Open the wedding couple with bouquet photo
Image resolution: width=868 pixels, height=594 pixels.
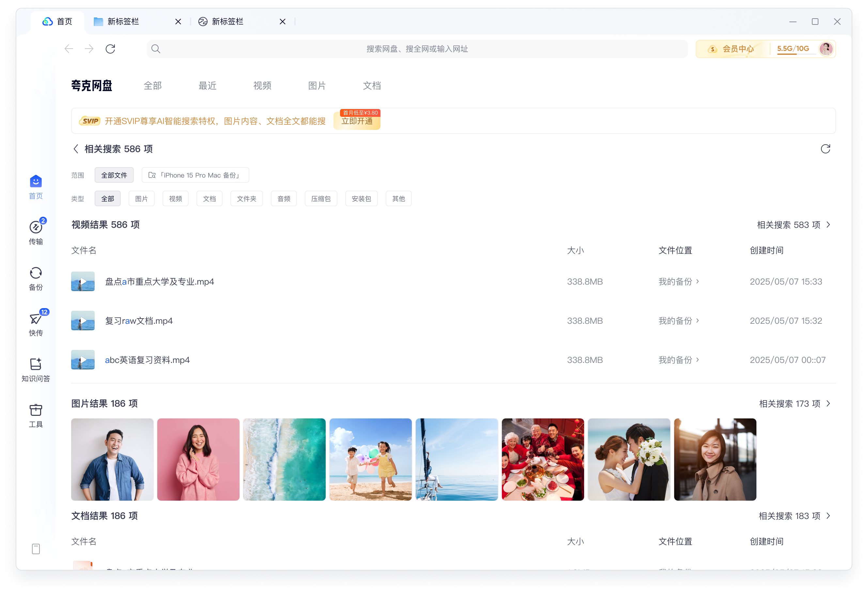[x=629, y=460]
